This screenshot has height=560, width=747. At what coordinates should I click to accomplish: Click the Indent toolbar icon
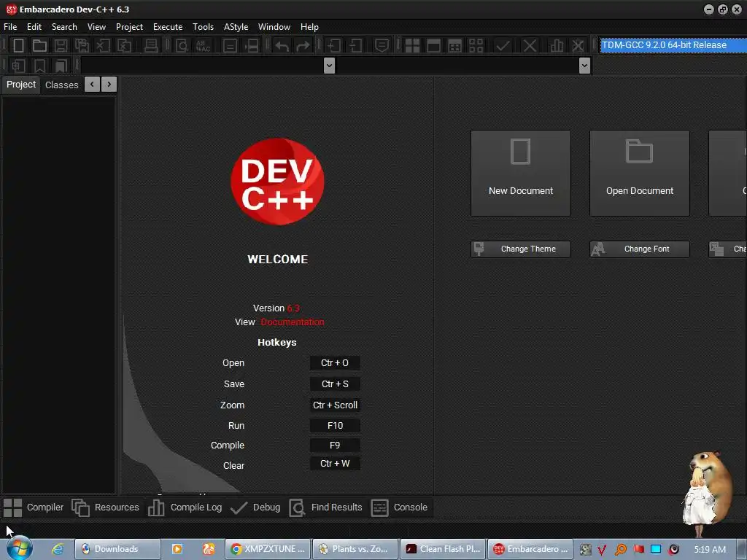(333, 46)
